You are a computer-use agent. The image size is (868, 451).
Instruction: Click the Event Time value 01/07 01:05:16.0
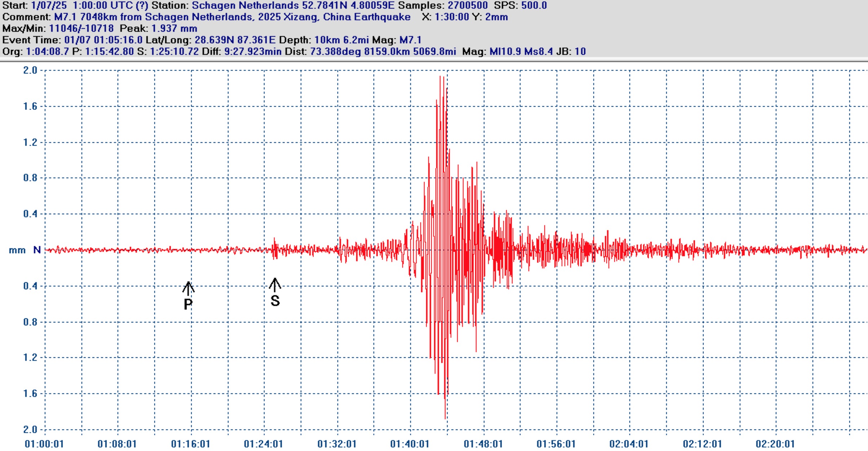[103, 40]
